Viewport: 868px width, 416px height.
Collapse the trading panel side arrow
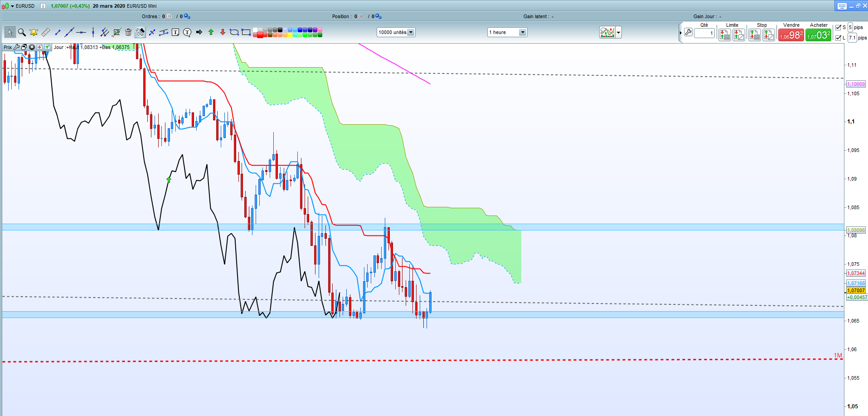[680, 33]
